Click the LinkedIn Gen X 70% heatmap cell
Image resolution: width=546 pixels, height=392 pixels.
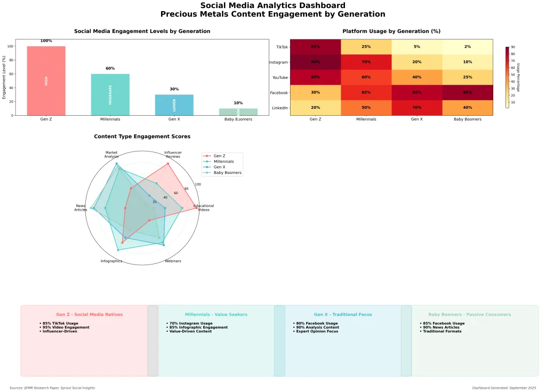point(417,108)
